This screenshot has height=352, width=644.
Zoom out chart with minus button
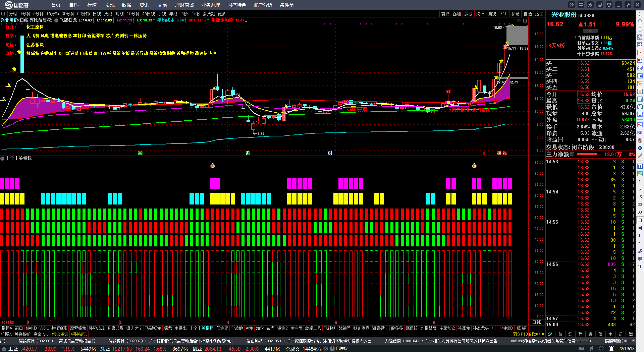point(540,328)
